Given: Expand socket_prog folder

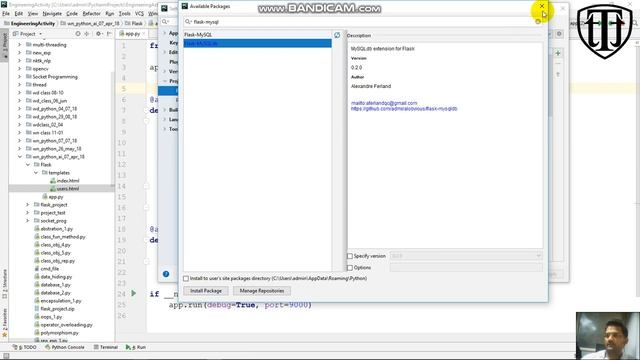Looking at the screenshot, I should (x=28, y=220).
